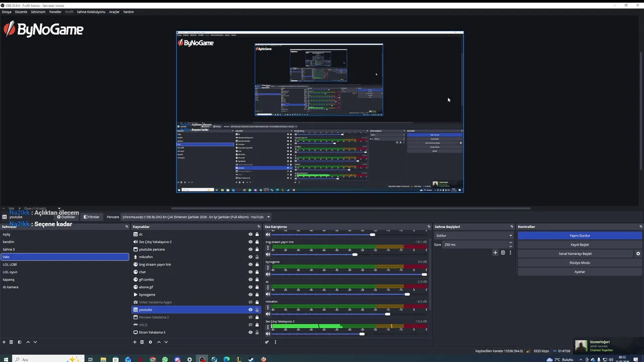Screen dimensions: 644x362
Task: Open Chrome from the Windows taskbar
Action: coord(152,359)
